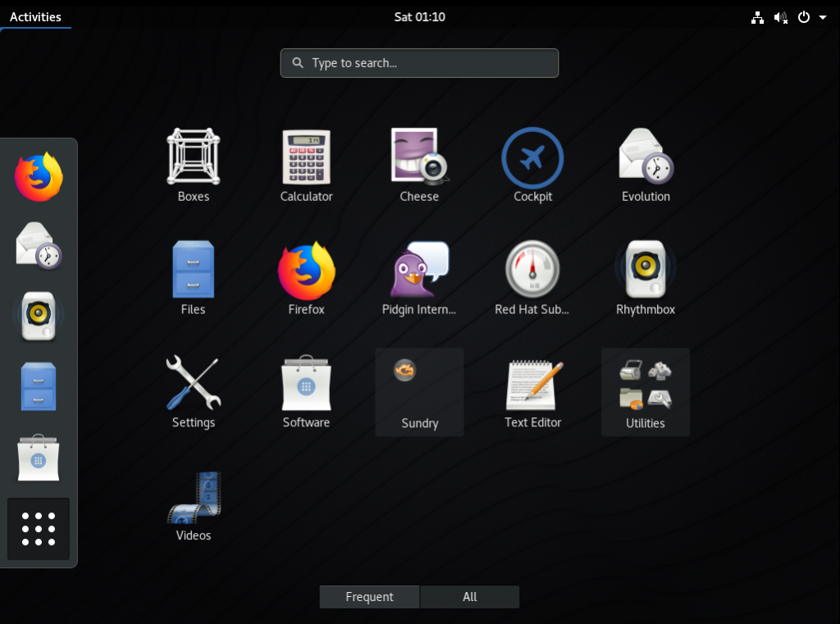840x624 pixels.
Task: Click Evolution mail in the dash
Action: pos(39,246)
